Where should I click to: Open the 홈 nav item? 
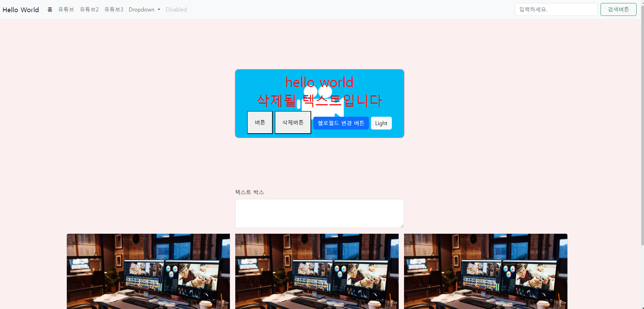click(50, 9)
